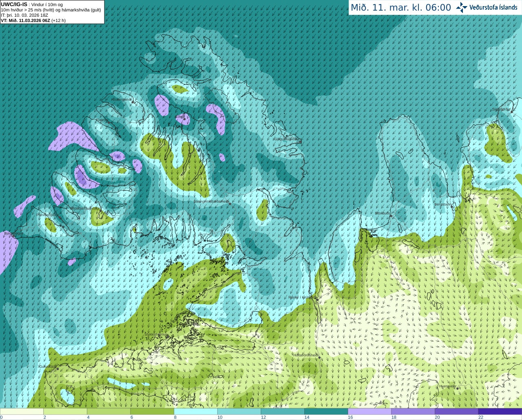
Task: Click the 14–16 m/s legend swatch
Action: pos(326,411)
